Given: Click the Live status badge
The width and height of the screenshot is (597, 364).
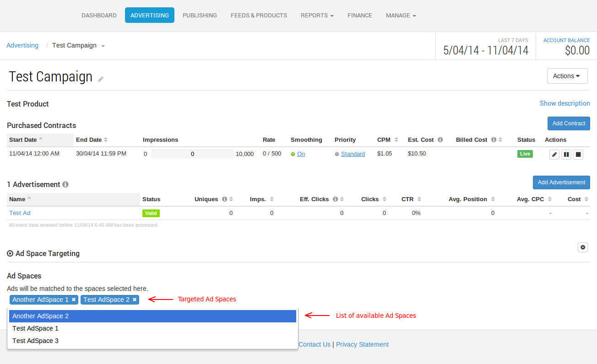Looking at the screenshot, I should [x=525, y=154].
